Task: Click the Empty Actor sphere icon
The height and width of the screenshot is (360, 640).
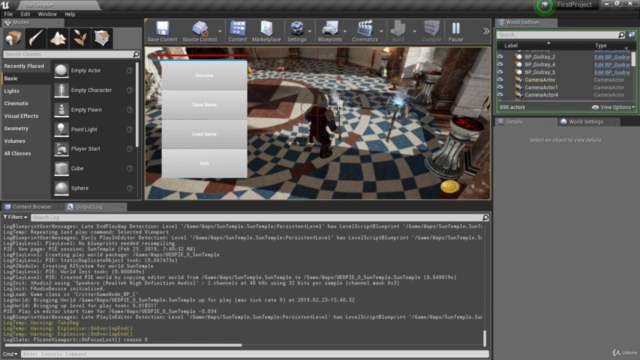Action: [x=61, y=70]
